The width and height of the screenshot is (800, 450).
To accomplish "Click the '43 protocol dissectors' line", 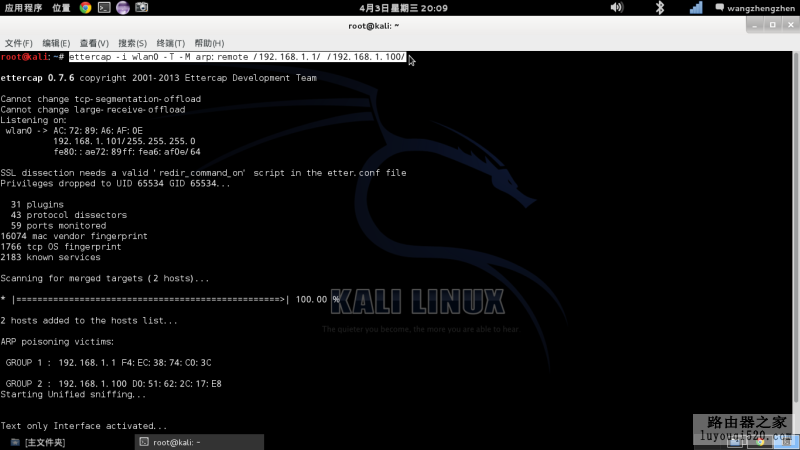I will tap(69, 215).
